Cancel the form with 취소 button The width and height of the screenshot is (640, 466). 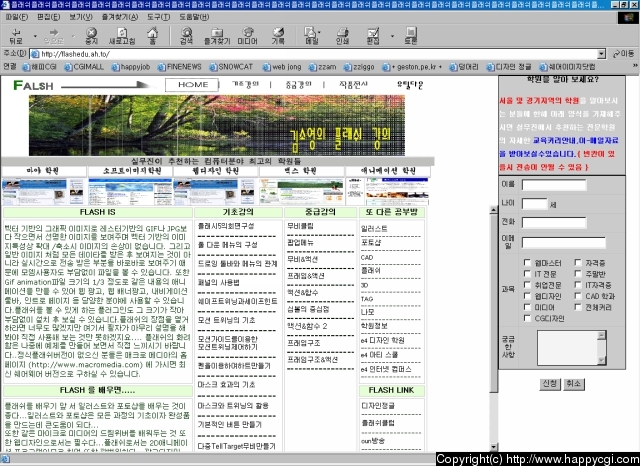point(573,384)
